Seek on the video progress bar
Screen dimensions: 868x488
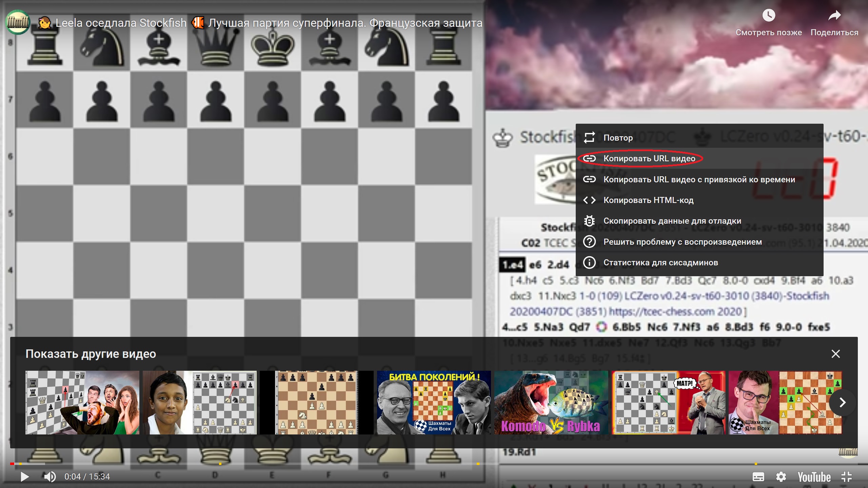(x=434, y=464)
